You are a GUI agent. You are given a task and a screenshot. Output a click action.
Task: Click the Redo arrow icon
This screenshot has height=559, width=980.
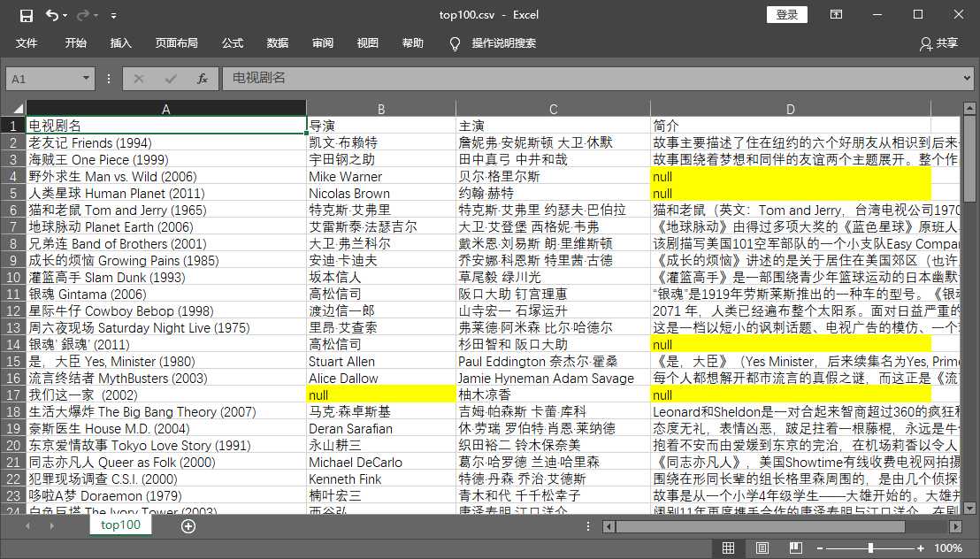click(x=83, y=16)
